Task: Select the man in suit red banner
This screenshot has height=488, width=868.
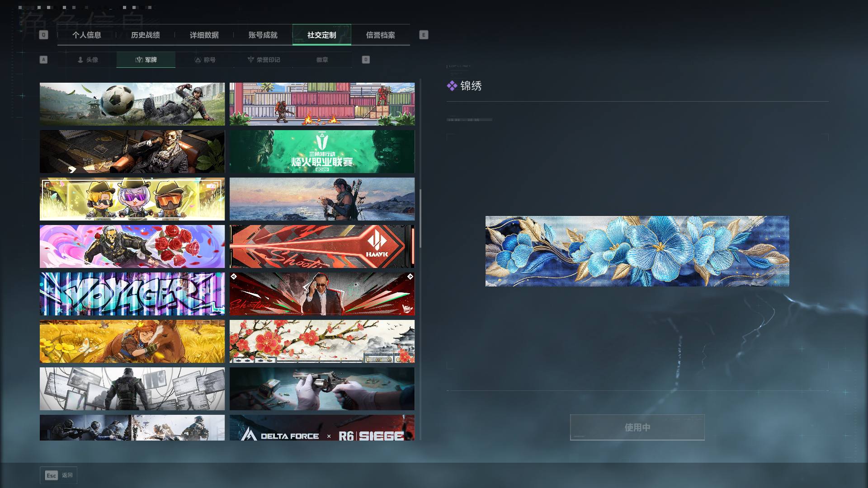Action: 322,294
